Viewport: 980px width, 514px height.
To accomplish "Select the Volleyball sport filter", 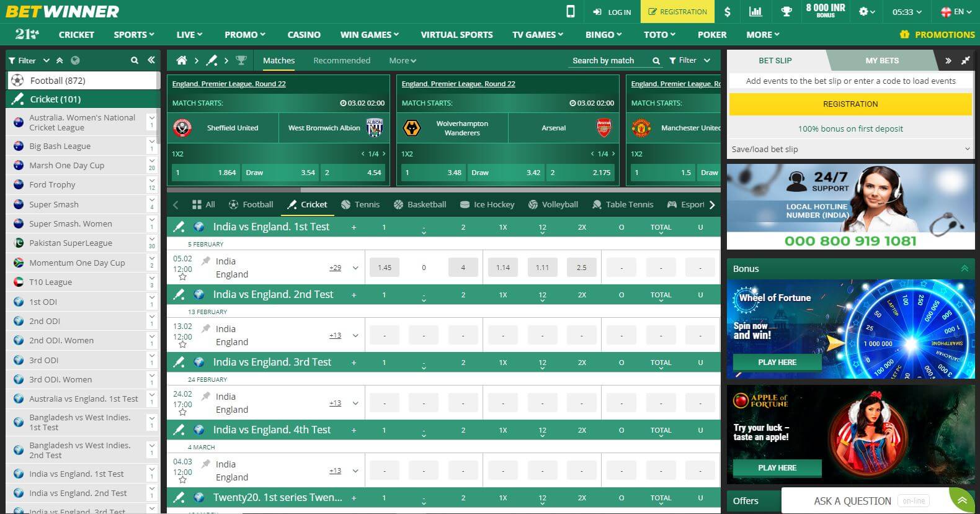I will pyautogui.click(x=553, y=204).
